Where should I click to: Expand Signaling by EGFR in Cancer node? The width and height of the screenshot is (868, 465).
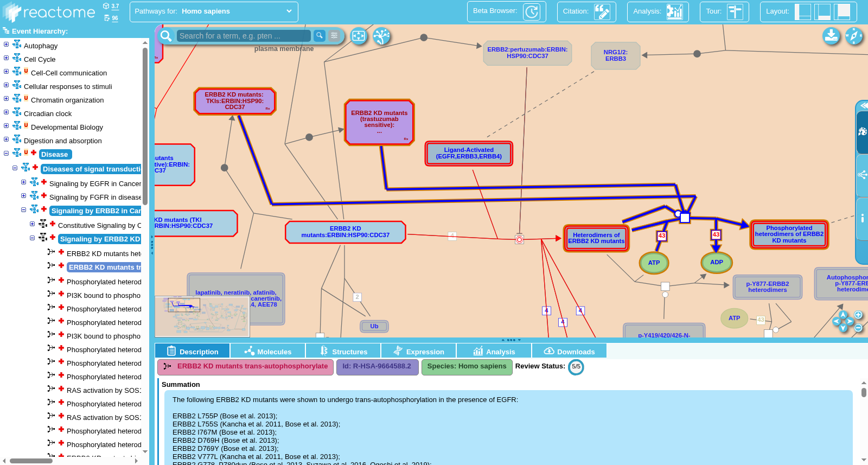click(x=23, y=182)
